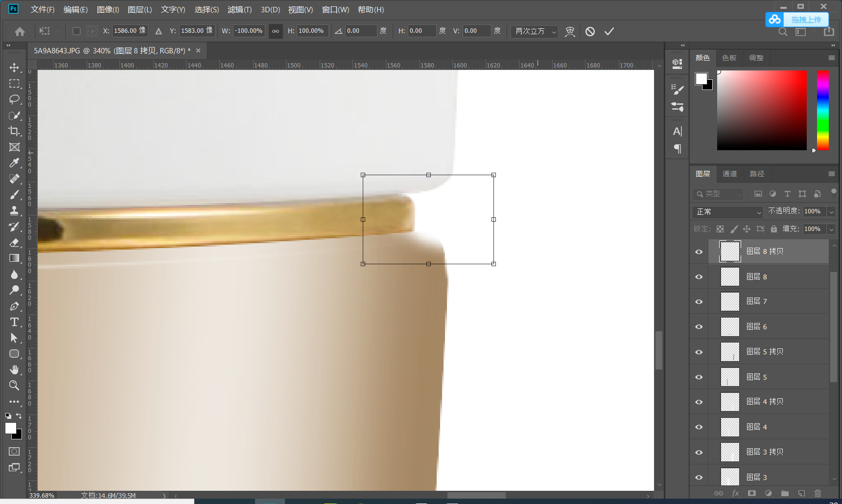Viewport: 842px width, 504px height.
Task: Open the Layers panel options menu
Action: [x=831, y=174]
